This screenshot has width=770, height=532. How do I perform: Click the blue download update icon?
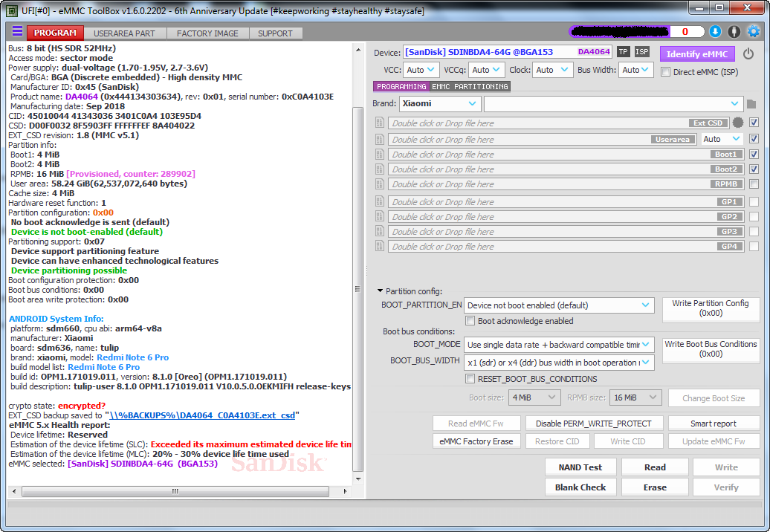tap(716, 31)
